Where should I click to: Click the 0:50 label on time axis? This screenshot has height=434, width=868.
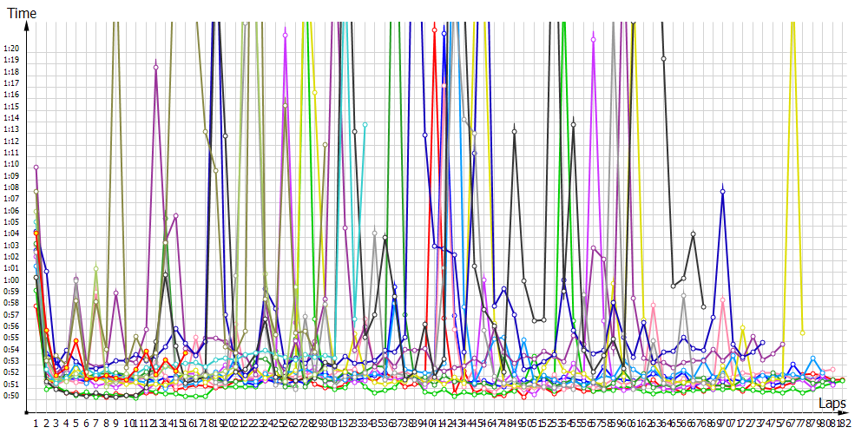click(x=12, y=395)
